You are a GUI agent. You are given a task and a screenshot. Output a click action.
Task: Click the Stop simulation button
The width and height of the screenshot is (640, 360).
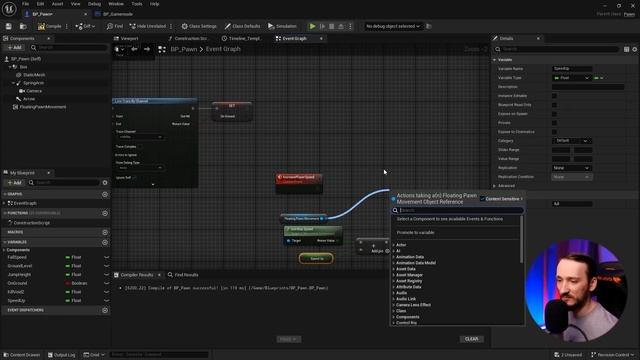click(x=331, y=26)
